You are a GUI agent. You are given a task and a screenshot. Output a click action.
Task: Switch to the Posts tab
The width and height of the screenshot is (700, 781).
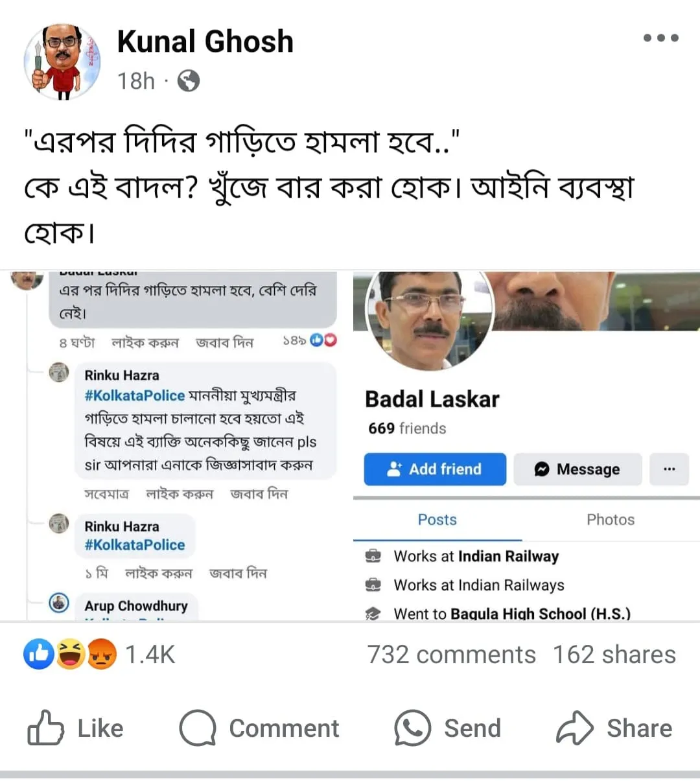(437, 520)
